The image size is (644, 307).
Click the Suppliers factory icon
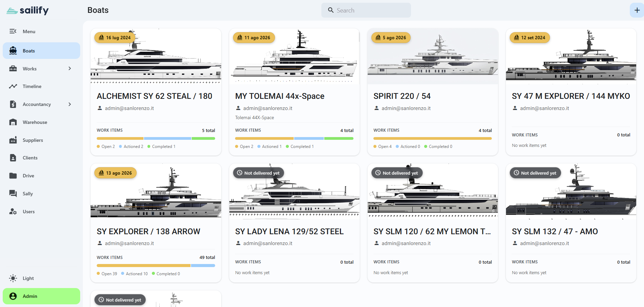pyautogui.click(x=13, y=140)
